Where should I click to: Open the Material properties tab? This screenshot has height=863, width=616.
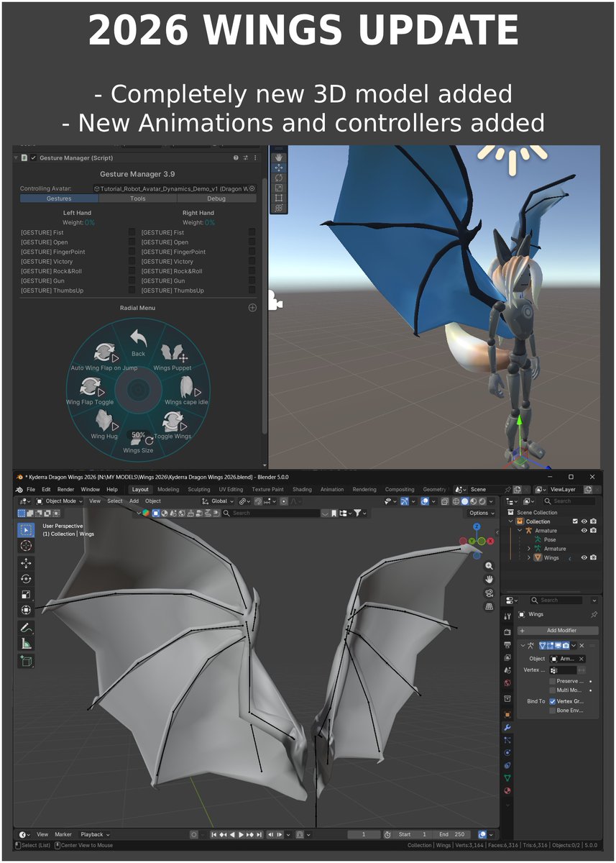tap(507, 791)
